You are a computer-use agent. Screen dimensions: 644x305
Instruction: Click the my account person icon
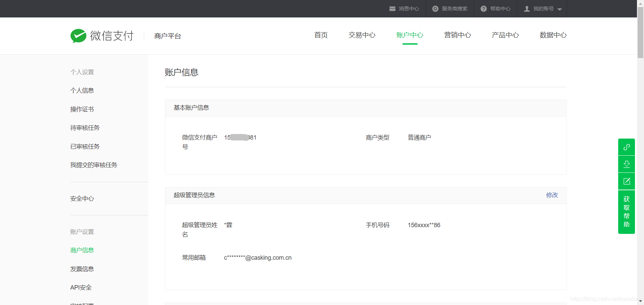527,9
